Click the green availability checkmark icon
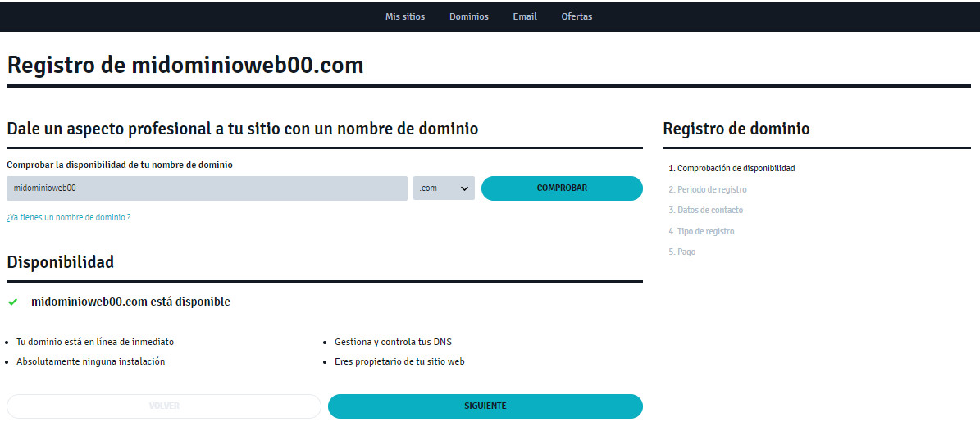980x431 pixels. pyautogui.click(x=12, y=302)
